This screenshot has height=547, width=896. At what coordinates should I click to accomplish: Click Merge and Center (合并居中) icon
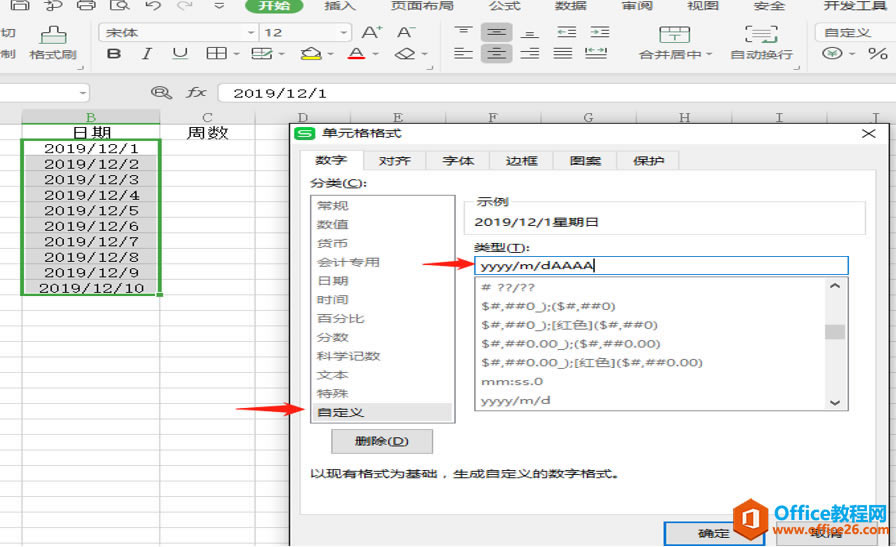[x=674, y=34]
